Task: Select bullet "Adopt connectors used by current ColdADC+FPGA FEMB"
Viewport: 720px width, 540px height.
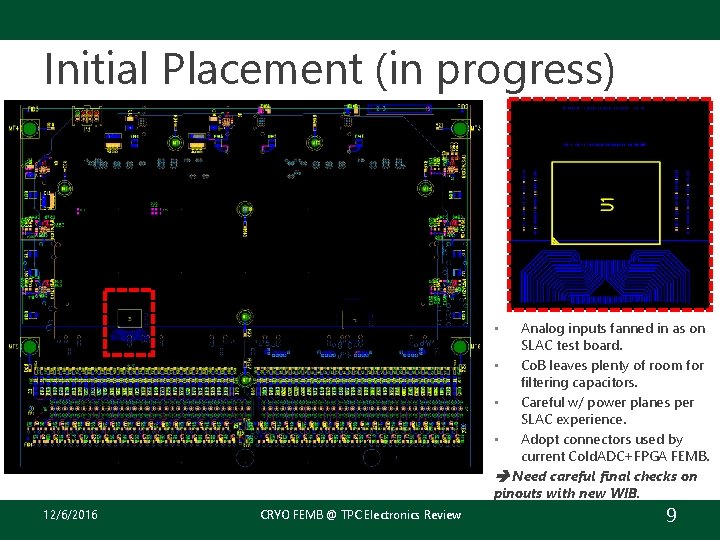Action: (x=615, y=448)
